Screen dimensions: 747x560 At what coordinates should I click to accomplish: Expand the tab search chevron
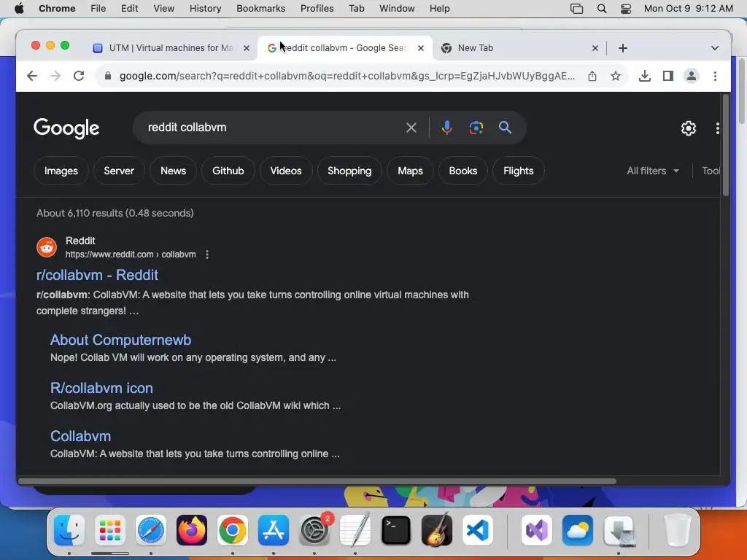[x=715, y=48]
